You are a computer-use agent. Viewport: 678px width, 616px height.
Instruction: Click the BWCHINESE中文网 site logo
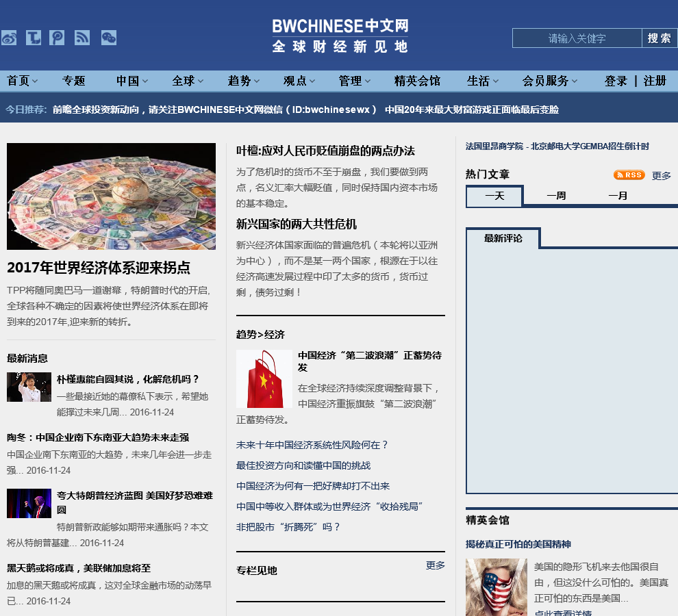(340, 36)
